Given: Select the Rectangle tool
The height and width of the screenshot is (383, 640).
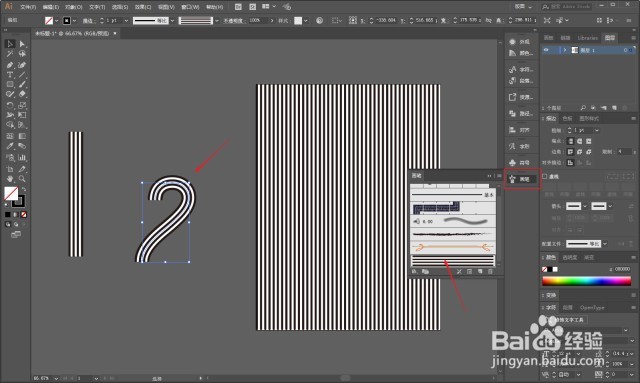Looking at the screenshot, I should click(x=10, y=85).
